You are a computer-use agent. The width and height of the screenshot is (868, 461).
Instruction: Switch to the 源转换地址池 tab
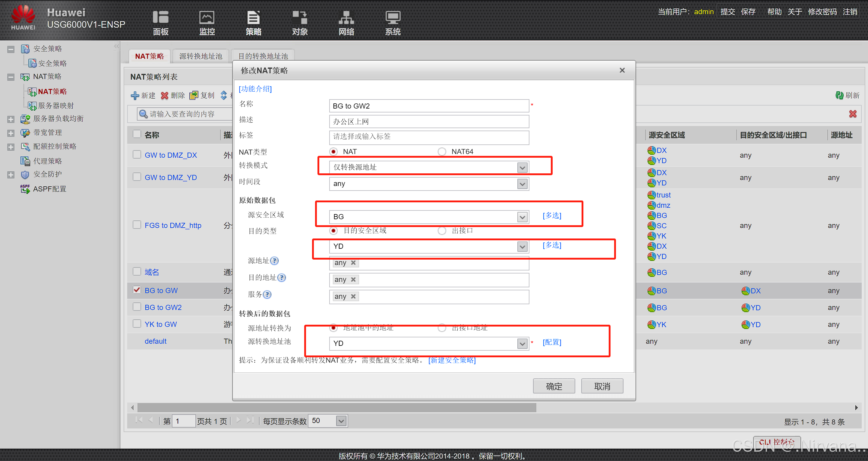tap(200, 56)
